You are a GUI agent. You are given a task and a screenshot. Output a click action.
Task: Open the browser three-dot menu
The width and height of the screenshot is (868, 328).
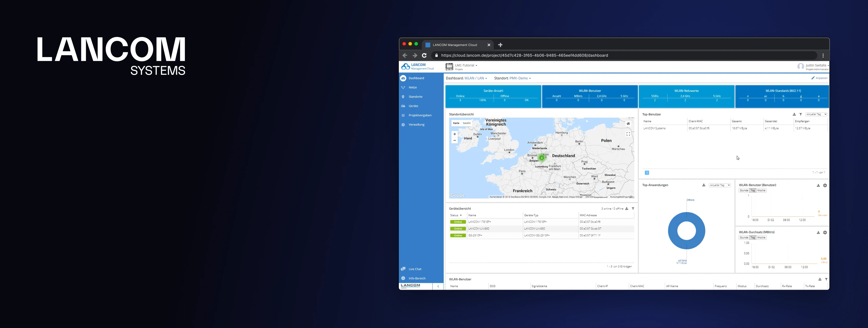click(x=823, y=55)
